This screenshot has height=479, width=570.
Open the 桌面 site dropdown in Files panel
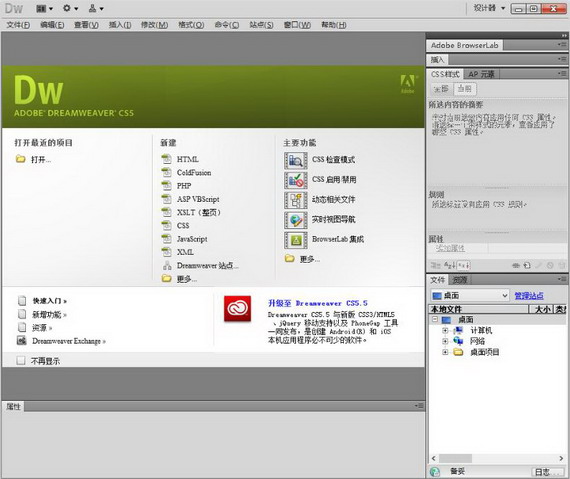click(470, 295)
